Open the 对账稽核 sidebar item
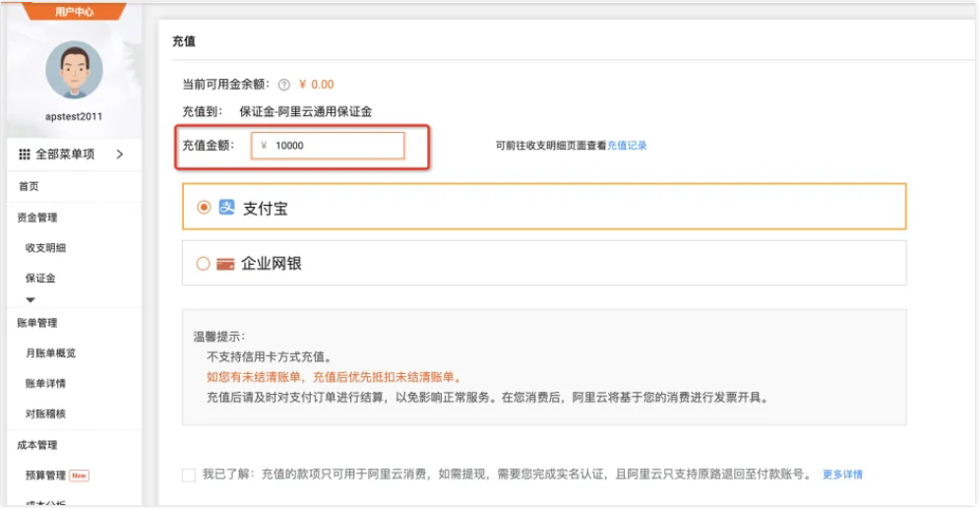Viewport: 980px width, 508px height. click(x=45, y=413)
